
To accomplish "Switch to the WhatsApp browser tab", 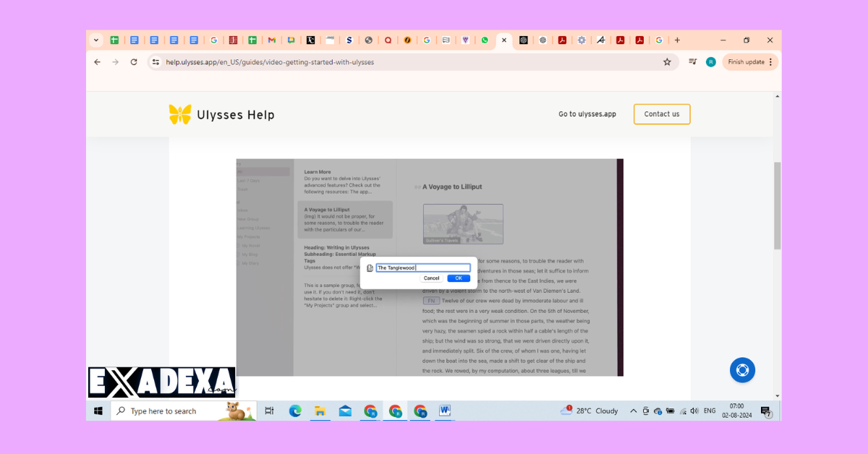I will (x=485, y=40).
